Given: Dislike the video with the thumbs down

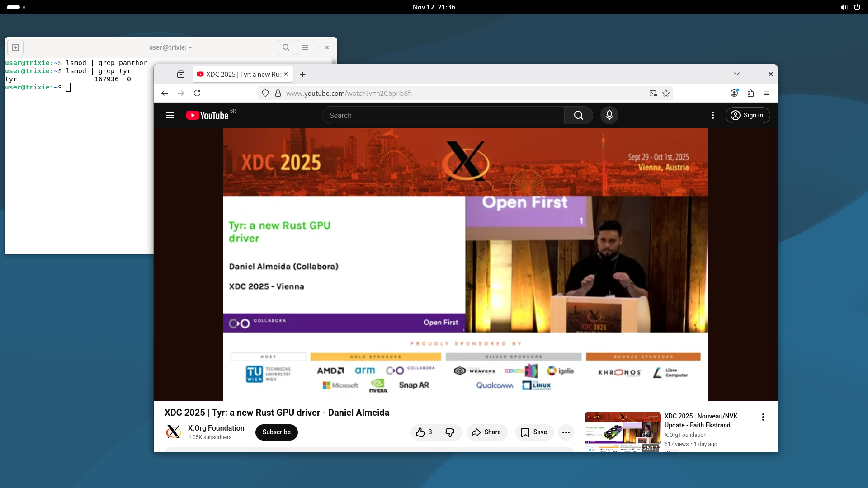Looking at the screenshot, I should [x=450, y=432].
